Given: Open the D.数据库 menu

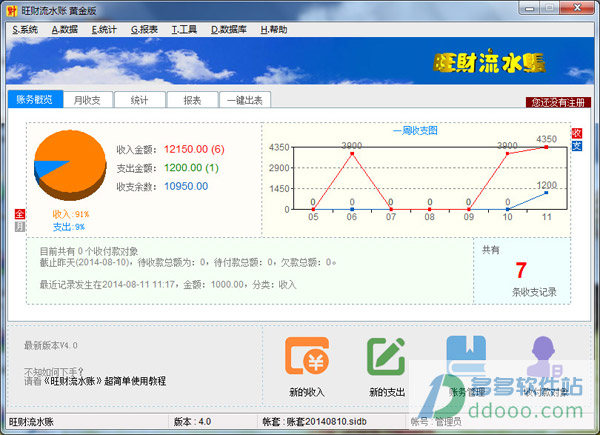Looking at the screenshot, I should click(x=229, y=29).
